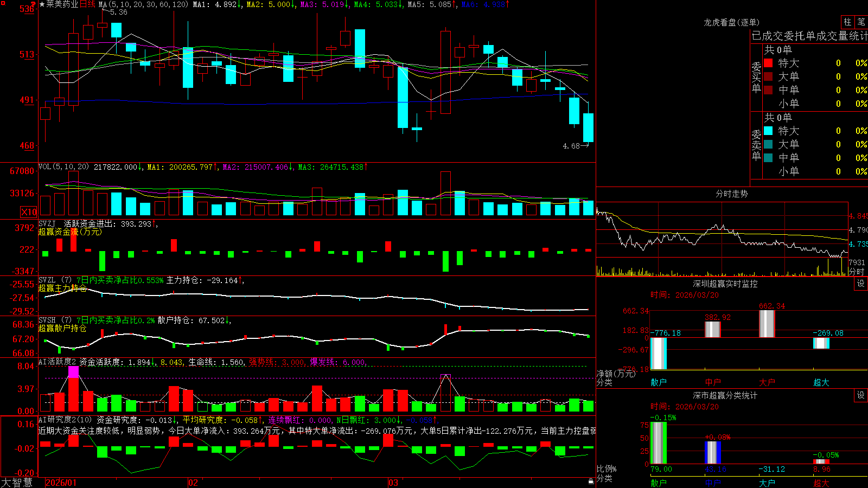
Task: Click the SVZJ indicator name
Action: click(x=47, y=223)
